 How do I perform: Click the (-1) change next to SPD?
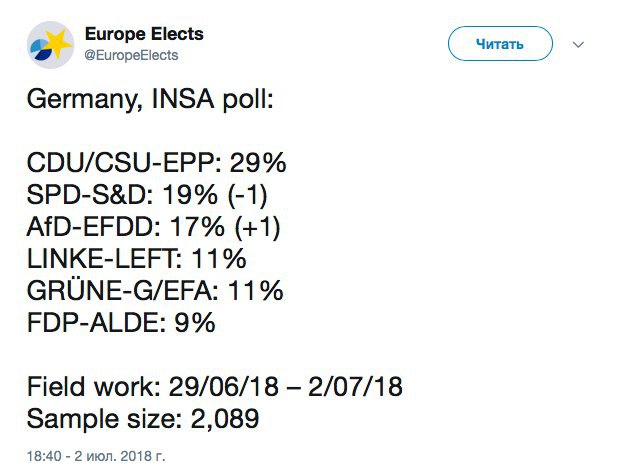point(248,195)
